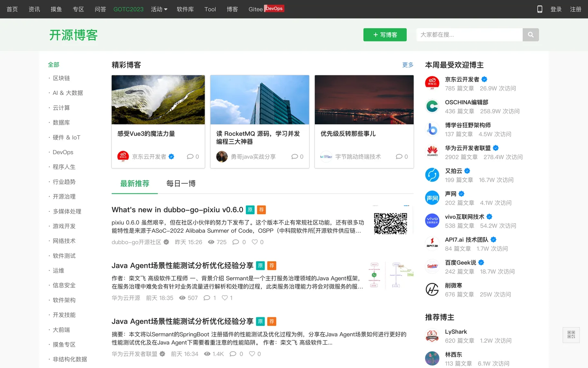Viewport: 588px width, 368px height.
Task: Open 软件库 in top navigation
Action: (x=185, y=9)
